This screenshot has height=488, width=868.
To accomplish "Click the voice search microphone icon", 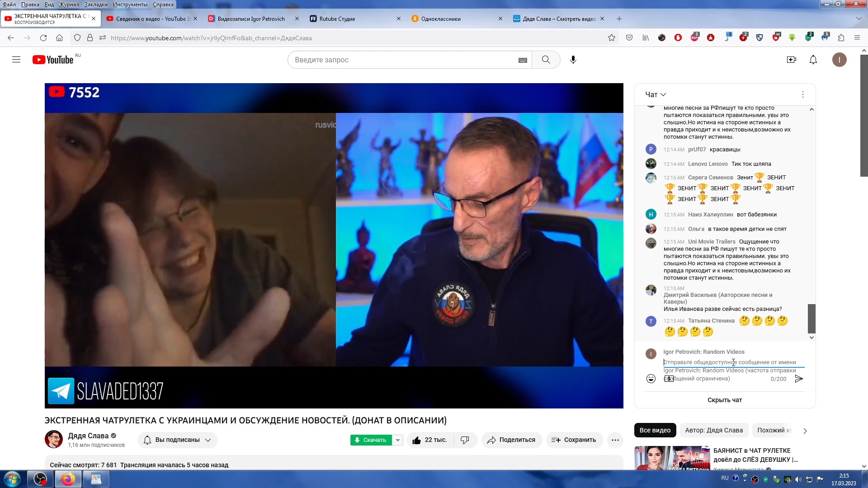I will pyautogui.click(x=573, y=60).
